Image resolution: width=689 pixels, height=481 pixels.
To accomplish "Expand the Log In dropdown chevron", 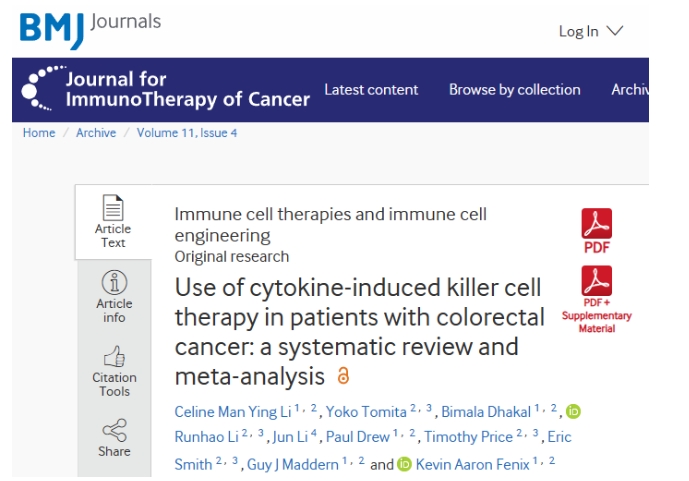I will click(x=615, y=31).
